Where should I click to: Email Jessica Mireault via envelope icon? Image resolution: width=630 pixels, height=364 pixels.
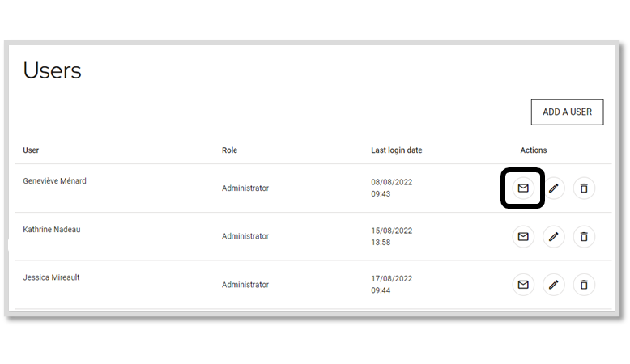coord(523,285)
